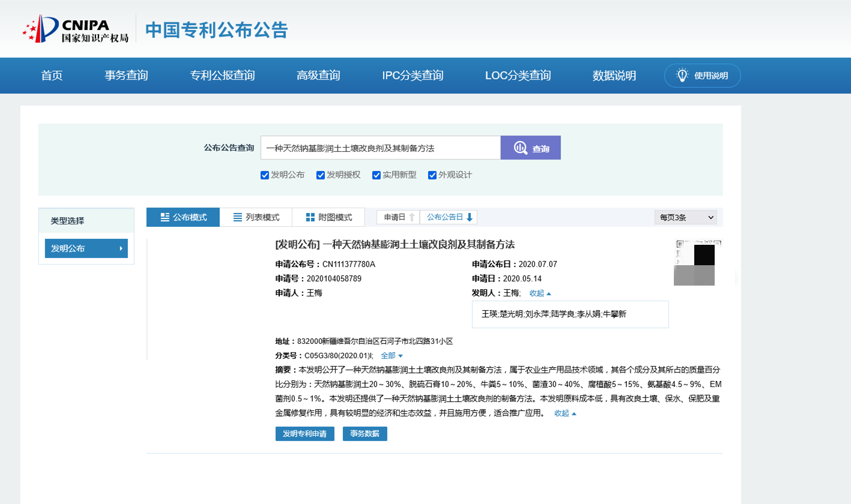Image resolution: width=851 pixels, height=504 pixels.
Task: Toggle the 发明公布 checkbox
Action: pos(264,175)
